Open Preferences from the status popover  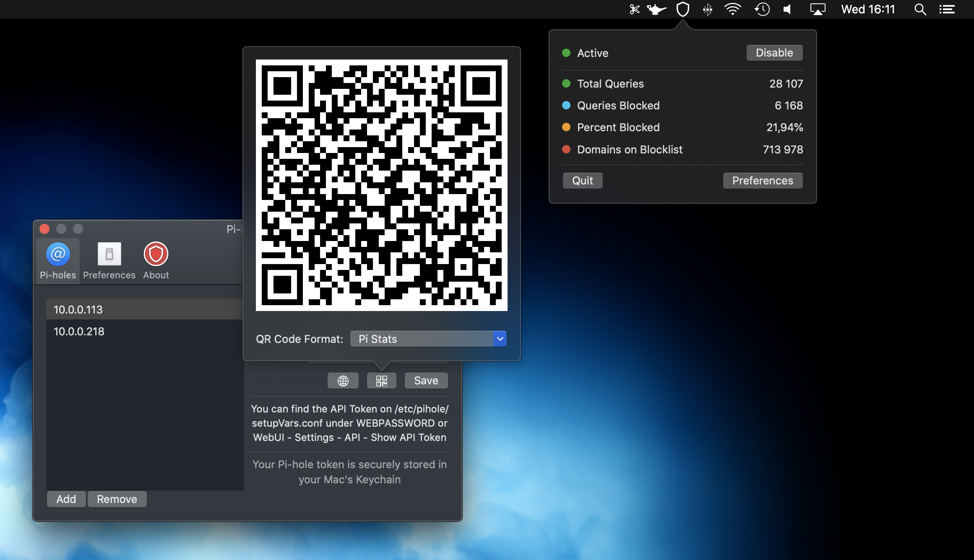762,181
